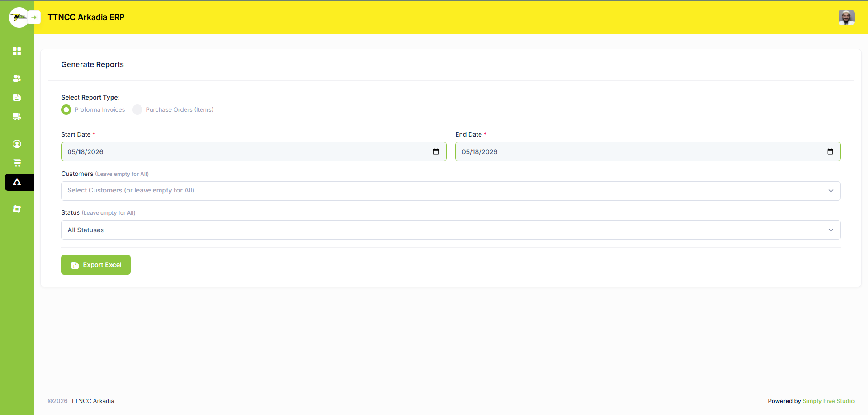This screenshot has width=868, height=415.
Task: Open the Start Date calendar picker
Action: coord(436,151)
